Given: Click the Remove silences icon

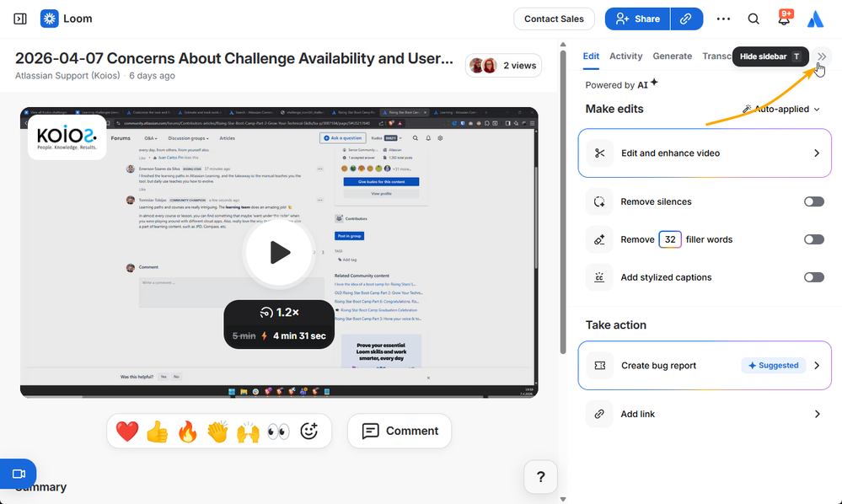Looking at the screenshot, I should 599,201.
